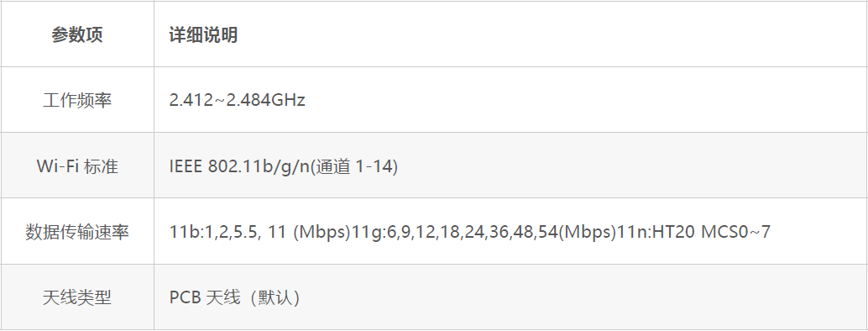Click the 11n:HT20 MCS0~7 text
The image size is (868, 331).
(x=693, y=232)
